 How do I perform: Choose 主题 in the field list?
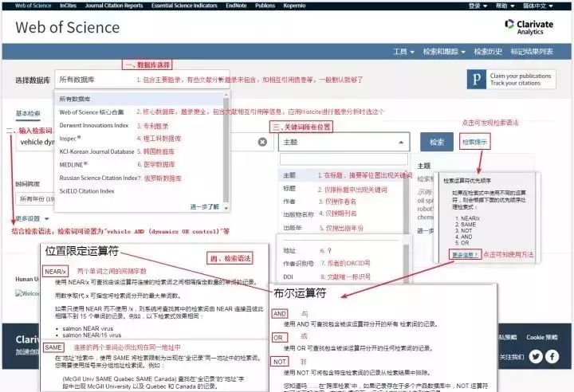(x=289, y=175)
